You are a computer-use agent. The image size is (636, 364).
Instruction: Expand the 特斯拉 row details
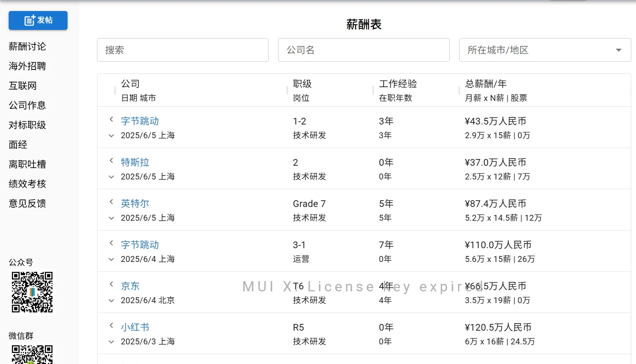coord(111,177)
